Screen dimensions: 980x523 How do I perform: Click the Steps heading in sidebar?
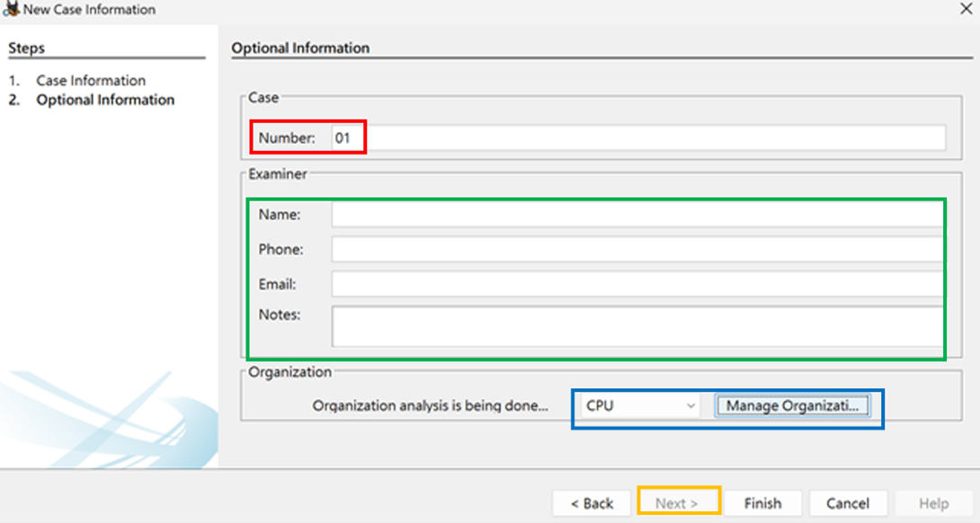click(26, 49)
